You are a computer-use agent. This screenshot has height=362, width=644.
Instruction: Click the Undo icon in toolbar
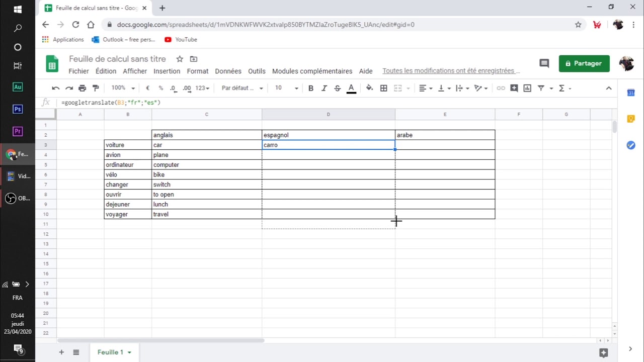[56, 88]
